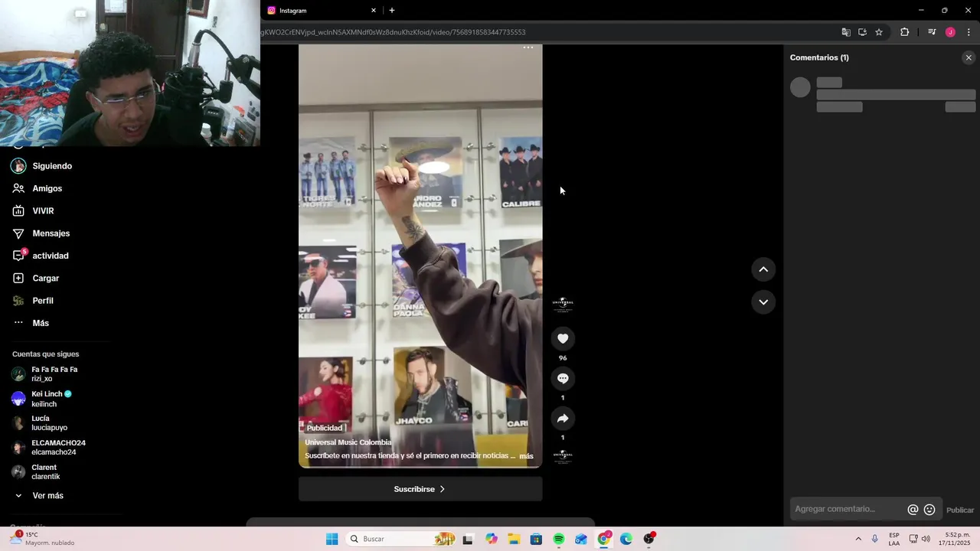Open the browser extensions puzzle icon

(x=905, y=32)
